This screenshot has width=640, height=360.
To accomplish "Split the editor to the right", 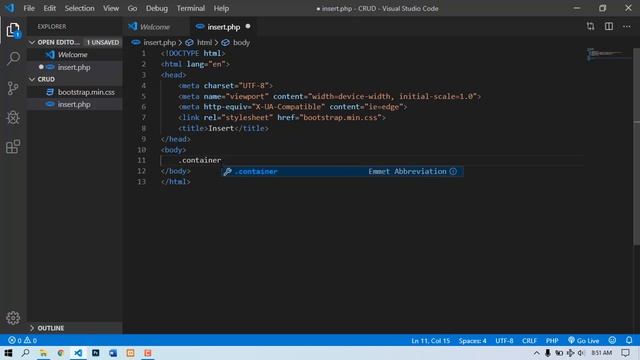I will tap(609, 27).
